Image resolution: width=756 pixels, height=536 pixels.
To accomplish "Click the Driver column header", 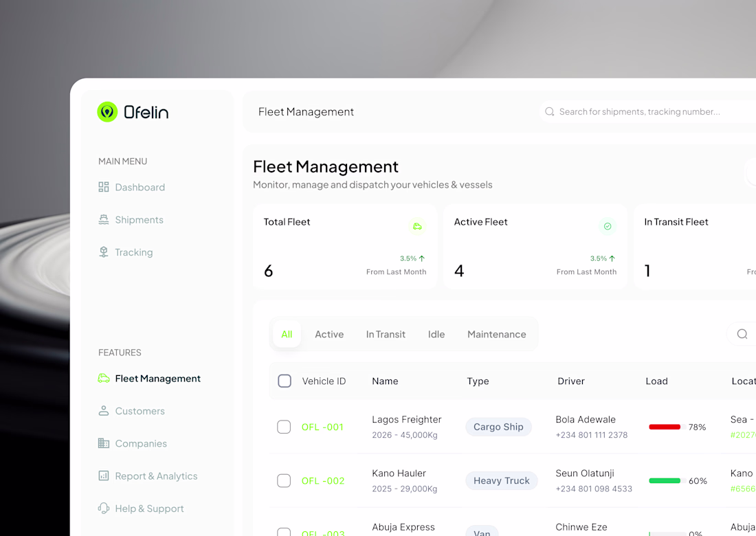I will (571, 381).
